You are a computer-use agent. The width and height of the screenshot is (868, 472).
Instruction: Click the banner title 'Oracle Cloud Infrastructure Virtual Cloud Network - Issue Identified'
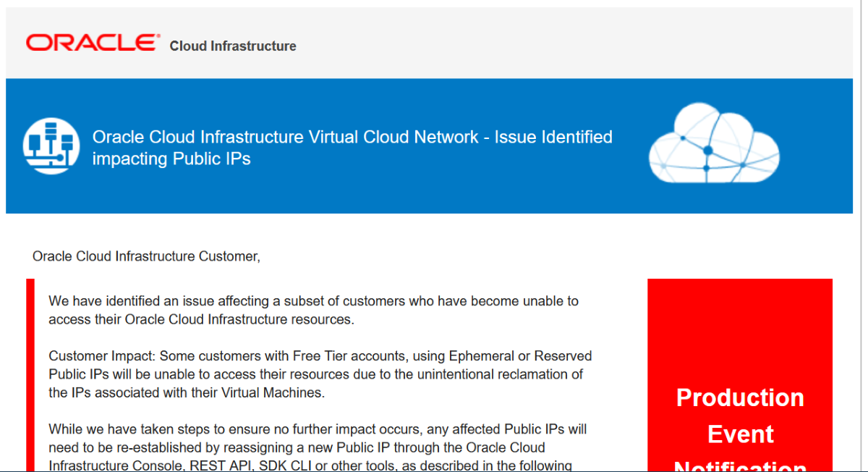click(352, 137)
